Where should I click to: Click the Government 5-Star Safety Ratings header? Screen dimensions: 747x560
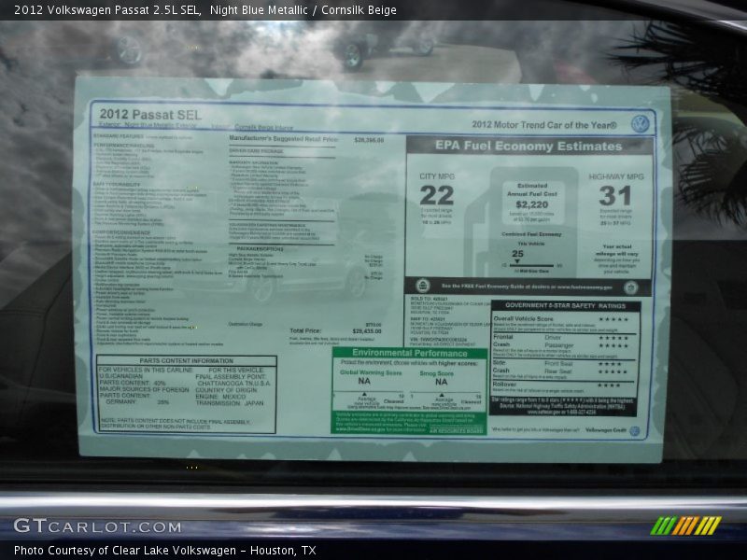point(565,305)
